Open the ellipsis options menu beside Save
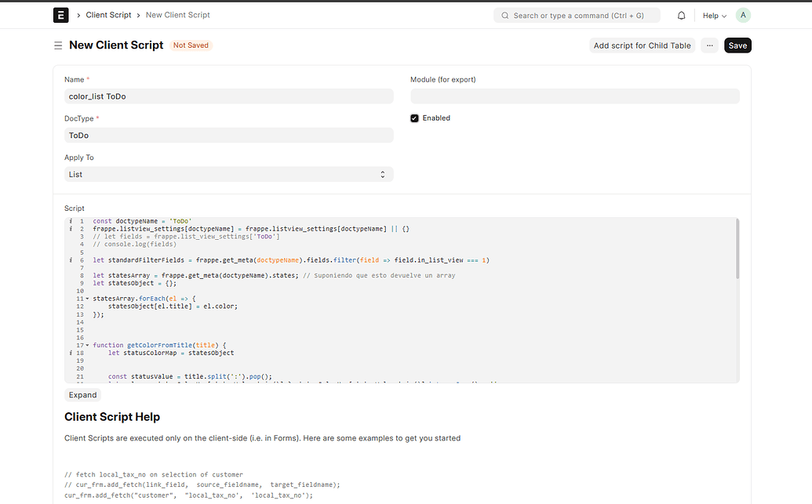This screenshot has height=504, width=812. point(708,45)
